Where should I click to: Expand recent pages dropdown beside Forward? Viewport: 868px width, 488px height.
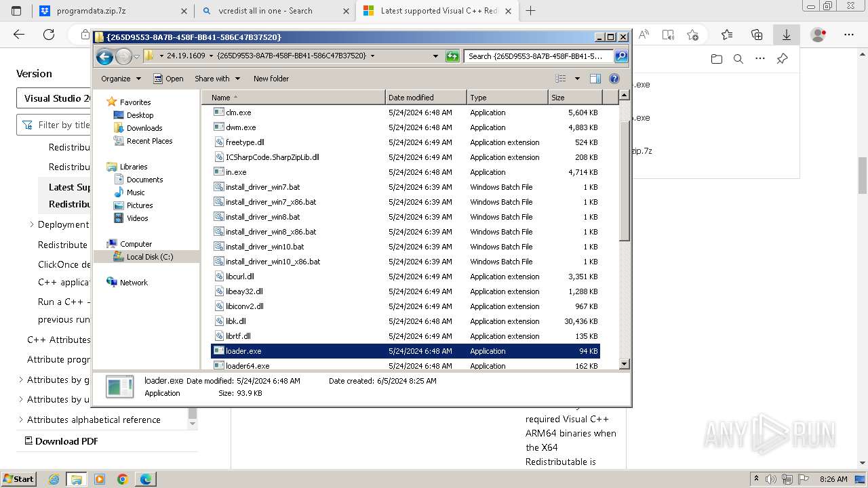click(x=136, y=56)
